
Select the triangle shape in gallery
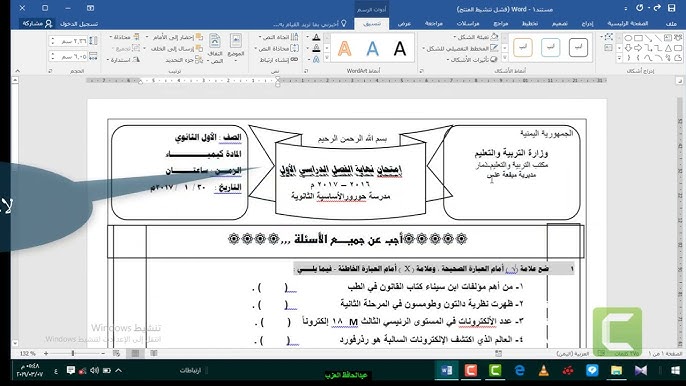pyautogui.click(x=668, y=48)
